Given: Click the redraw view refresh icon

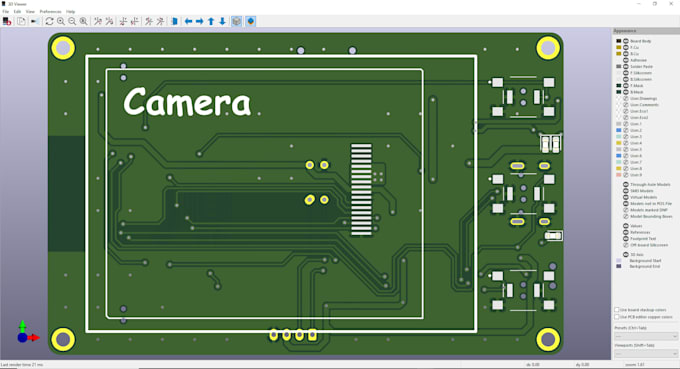Looking at the screenshot, I should 49,21.
